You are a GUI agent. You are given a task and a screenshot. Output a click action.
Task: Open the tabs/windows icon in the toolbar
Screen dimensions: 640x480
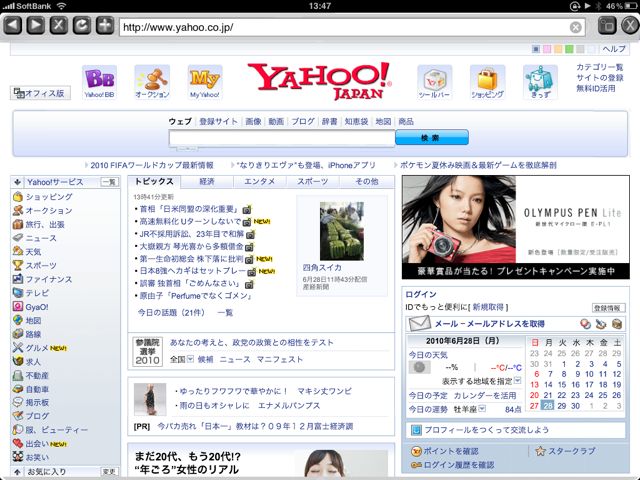click(x=607, y=26)
